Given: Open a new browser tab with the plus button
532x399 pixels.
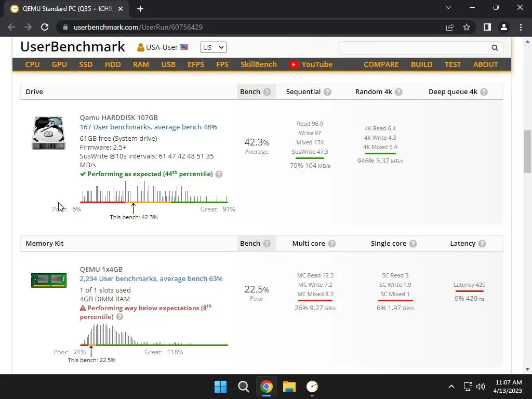Looking at the screenshot, I should click(140, 9).
